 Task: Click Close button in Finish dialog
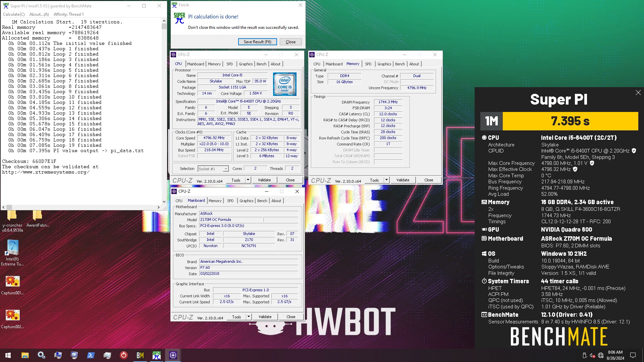pos(290,42)
